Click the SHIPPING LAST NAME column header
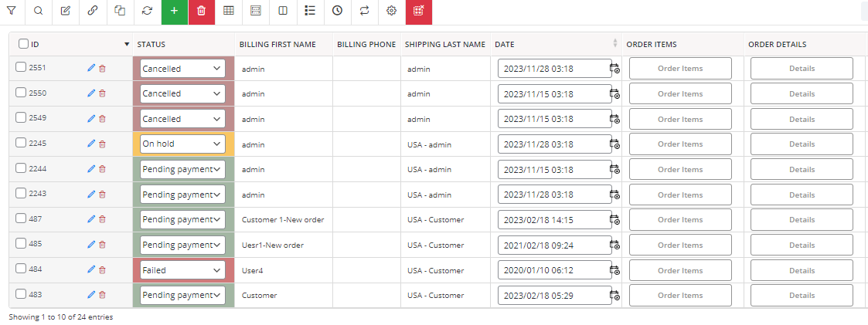This screenshot has width=868, height=325. 445,44
